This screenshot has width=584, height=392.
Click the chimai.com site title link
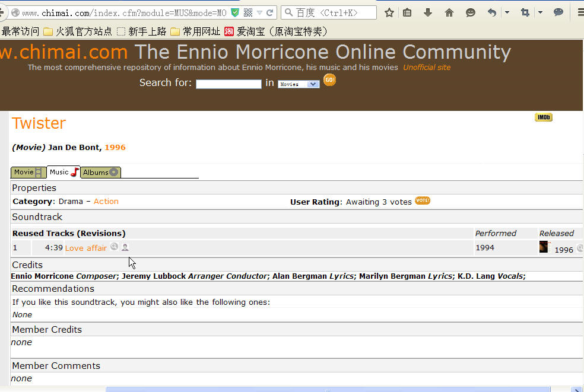click(x=64, y=52)
